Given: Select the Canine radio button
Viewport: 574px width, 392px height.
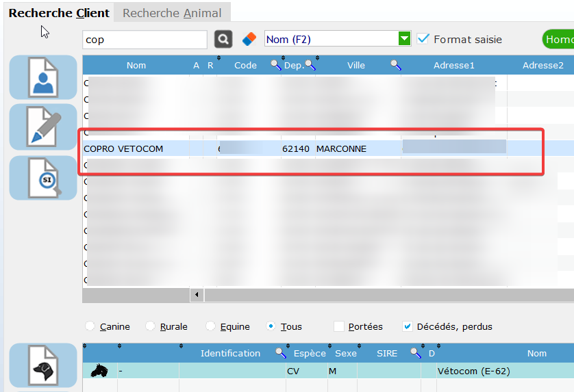Looking at the screenshot, I should [90, 326].
